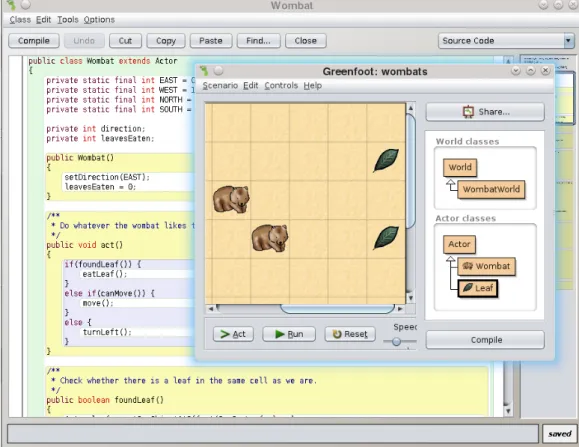Viewport: 579px width, 447px height.
Task: Click the 'private int direction;' line
Action: [x=96, y=129]
